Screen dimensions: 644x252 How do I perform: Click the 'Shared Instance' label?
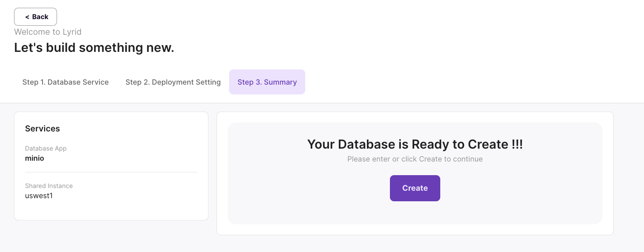point(49,186)
